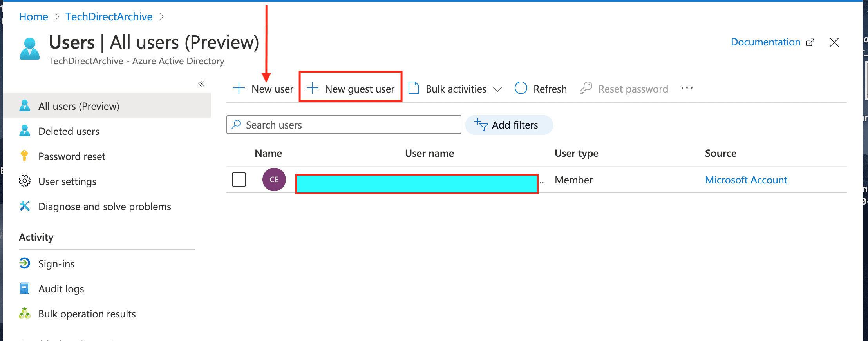
Task: Click the Refresh circular arrow icon
Action: (521, 88)
